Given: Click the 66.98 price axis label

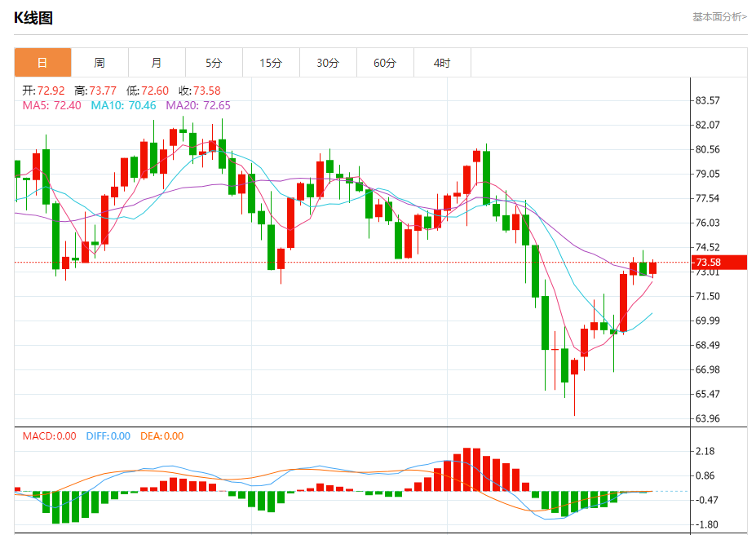Looking at the screenshot, I should tap(707, 369).
